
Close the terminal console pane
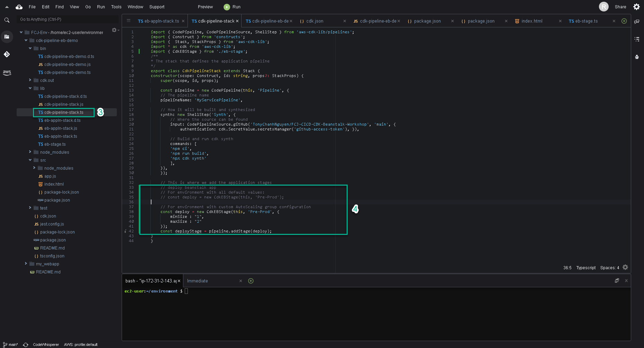[x=626, y=281]
